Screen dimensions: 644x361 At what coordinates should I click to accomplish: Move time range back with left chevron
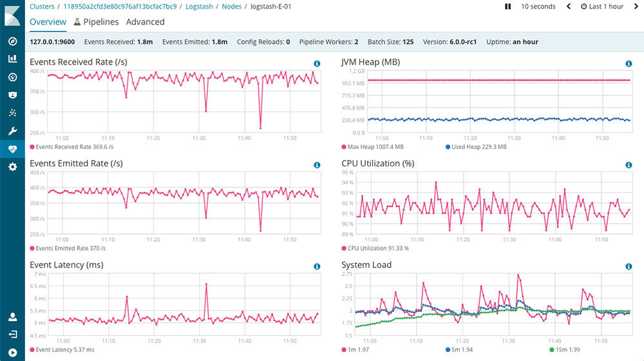point(569,6)
